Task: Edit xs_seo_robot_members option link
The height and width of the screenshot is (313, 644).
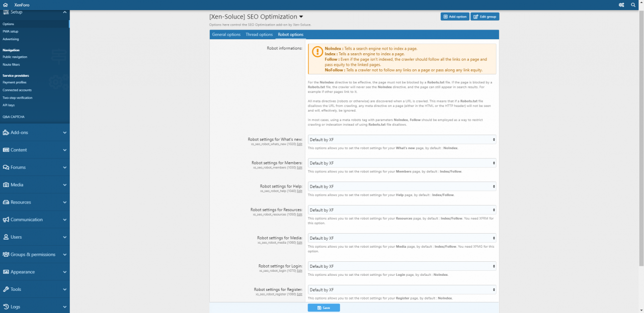Action: pos(299,168)
